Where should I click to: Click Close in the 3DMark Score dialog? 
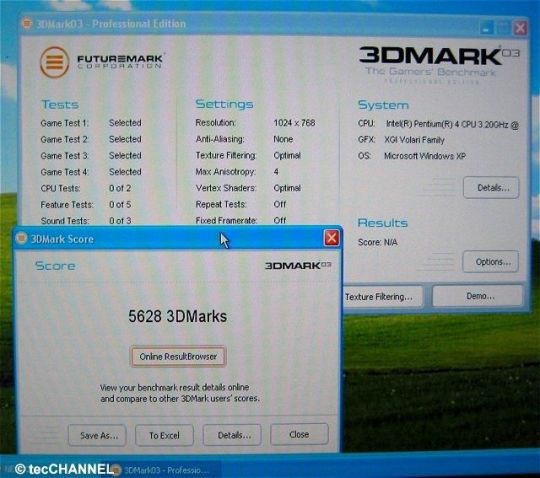(x=299, y=434)
